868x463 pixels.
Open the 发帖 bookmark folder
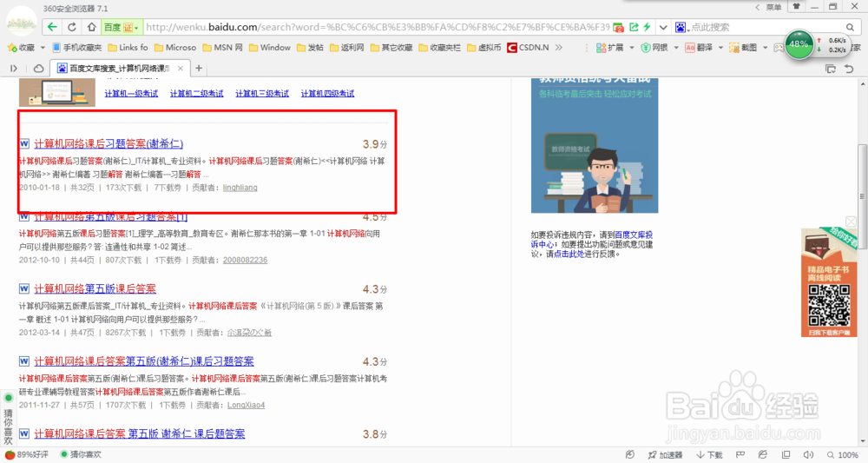[310, 48]
